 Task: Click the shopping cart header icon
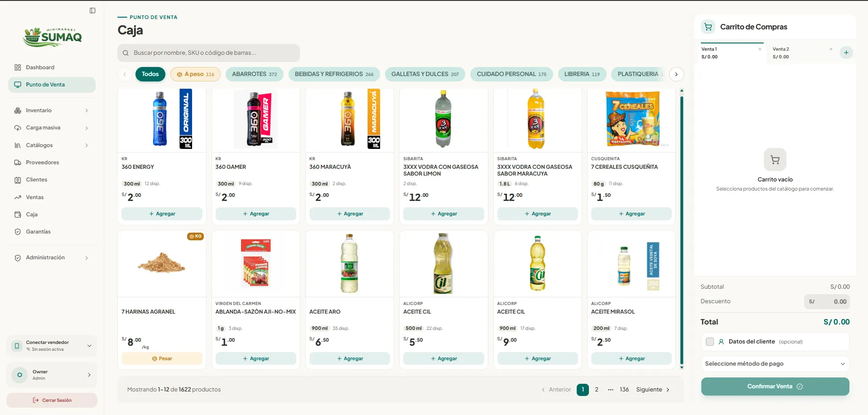click(708, 27)
